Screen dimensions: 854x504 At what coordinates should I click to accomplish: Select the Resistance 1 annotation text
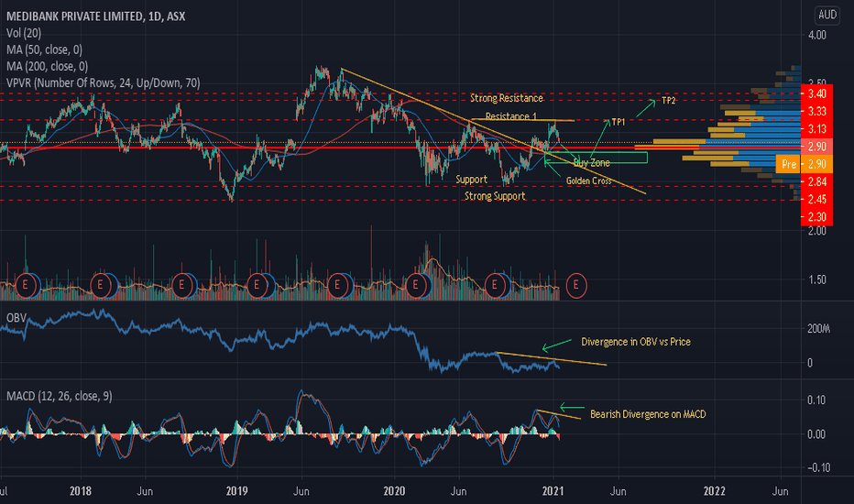511,116
